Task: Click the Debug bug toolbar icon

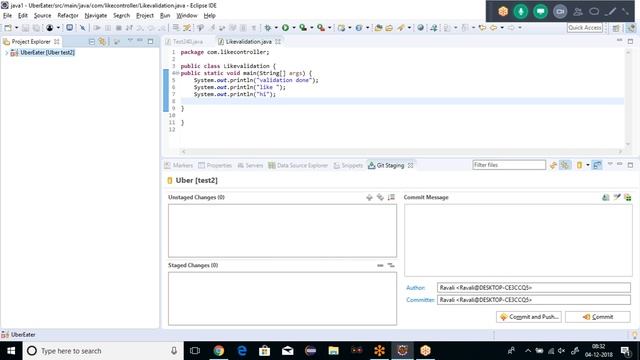Action: 267,28
